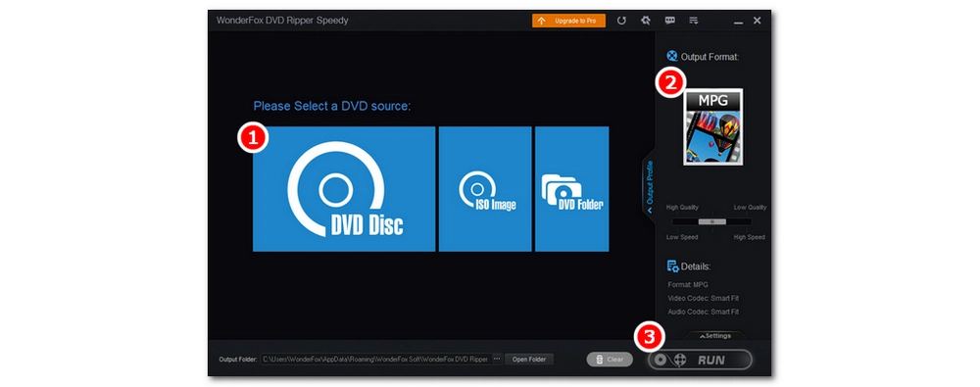
Task: Click the circular refresh/update icon
Action: pos(621,21)
